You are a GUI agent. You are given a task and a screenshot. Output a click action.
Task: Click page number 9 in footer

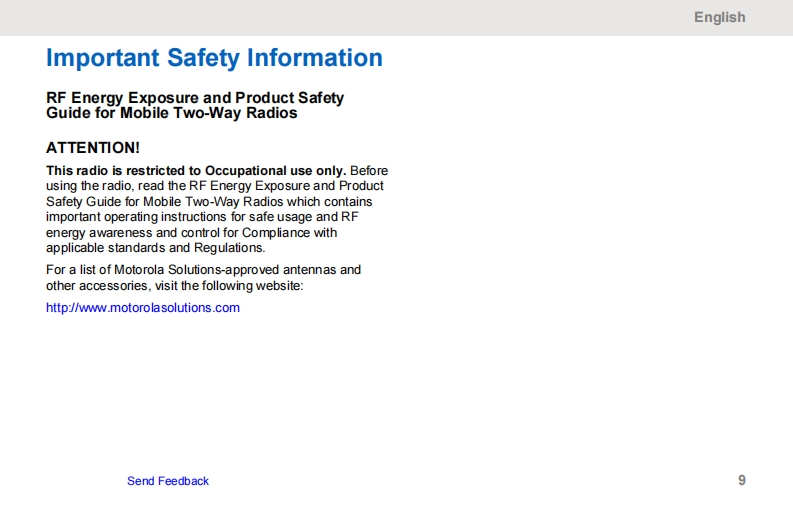(741, 480)
